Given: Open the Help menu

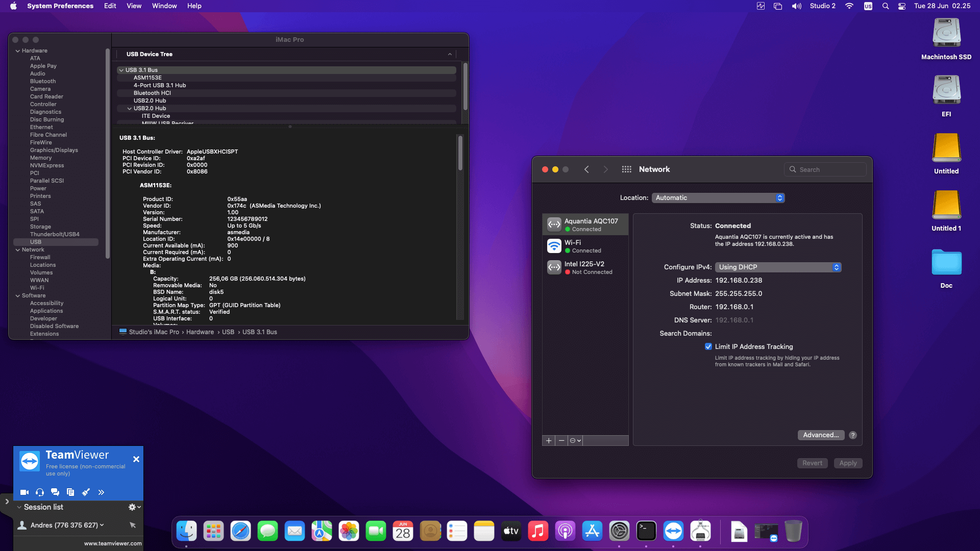Looking at the screenshot, I should pyautogui.click(x=194, y=6).
